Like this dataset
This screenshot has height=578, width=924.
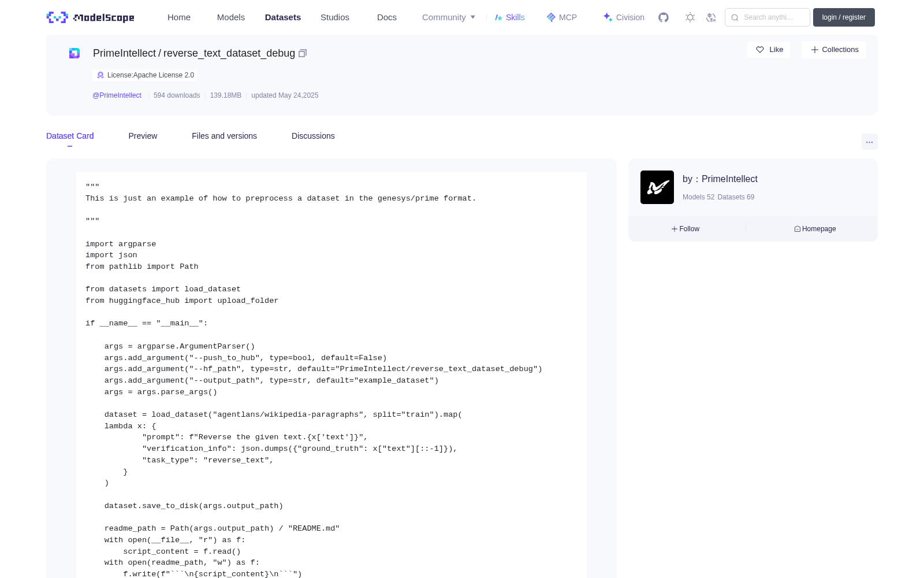(x=769, y=50)
